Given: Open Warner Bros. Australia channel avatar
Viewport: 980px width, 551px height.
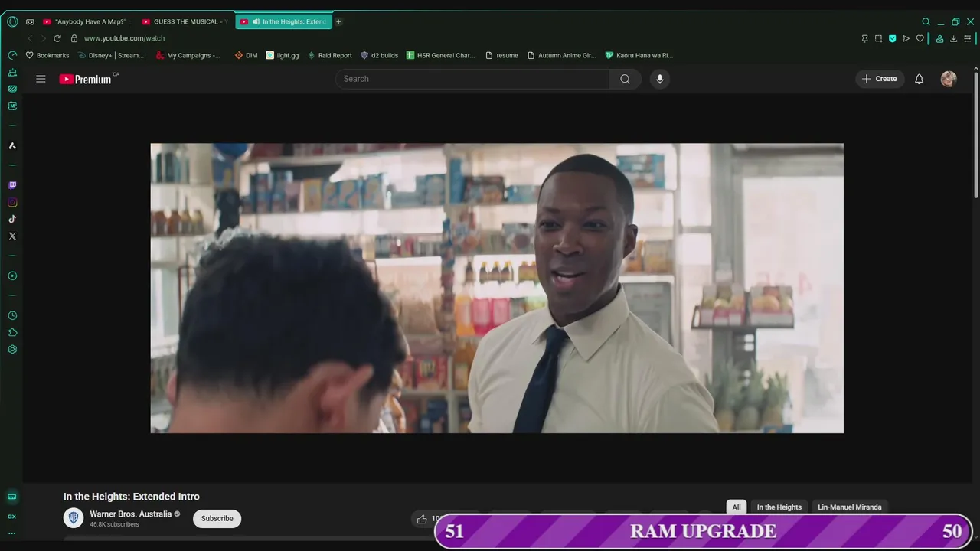Looking at the screenshot, I should coord(73,518).
